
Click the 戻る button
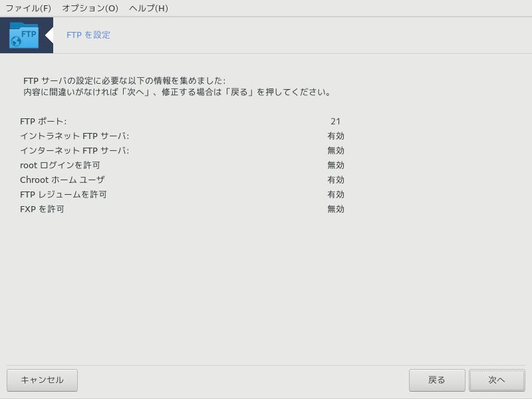point(437,380)
